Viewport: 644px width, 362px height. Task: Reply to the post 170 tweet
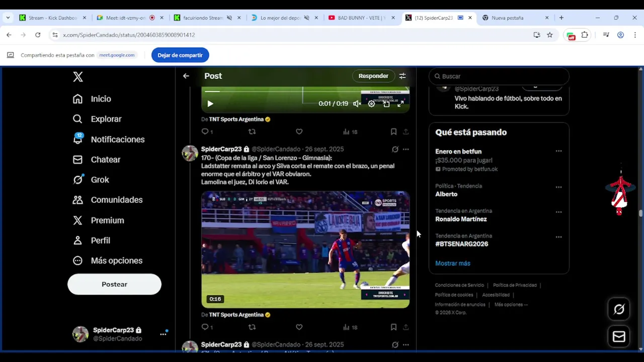click(x=205, y=327)
